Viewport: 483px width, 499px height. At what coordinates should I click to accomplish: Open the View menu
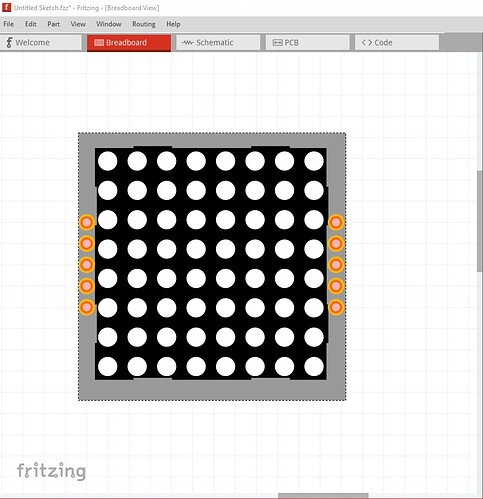pyautogui.click(x=78, y=24)
